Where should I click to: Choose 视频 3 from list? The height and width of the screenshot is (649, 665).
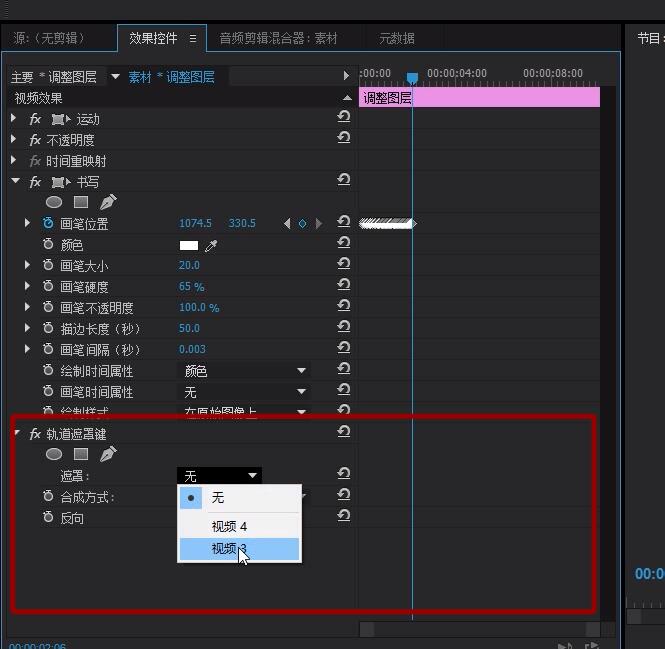pyautogui.click(x=240, y=549)
